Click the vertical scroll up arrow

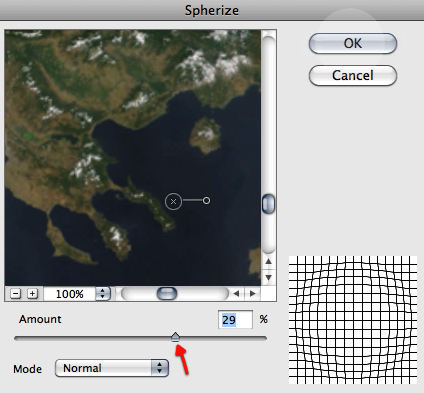(x=269, y=261)
